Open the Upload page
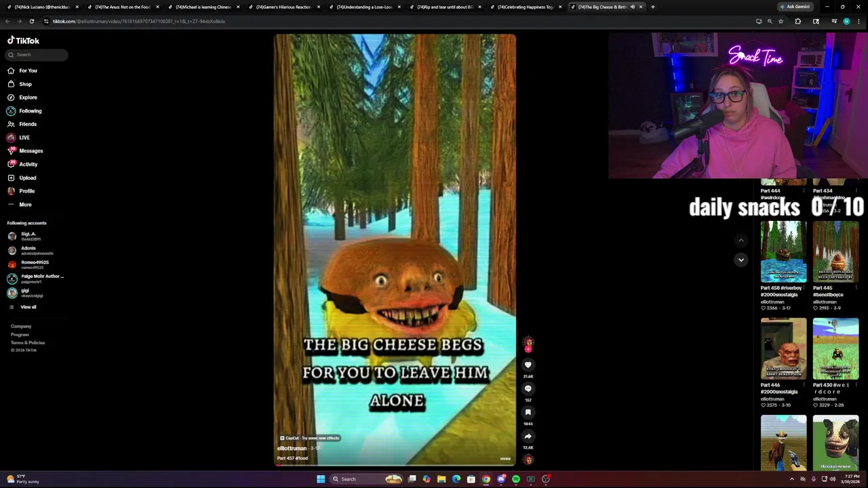This screenshot has width=868, height=488. (22, 178)
